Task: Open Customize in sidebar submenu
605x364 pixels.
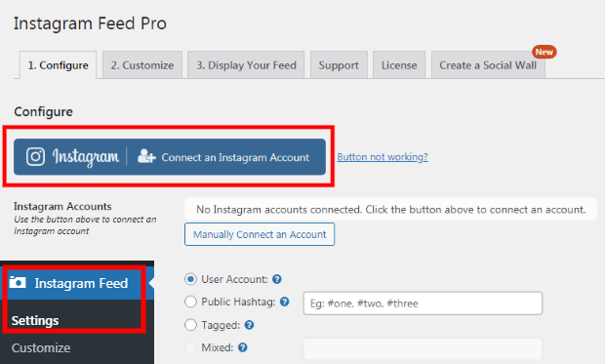Action: click(x=41, y=347)
